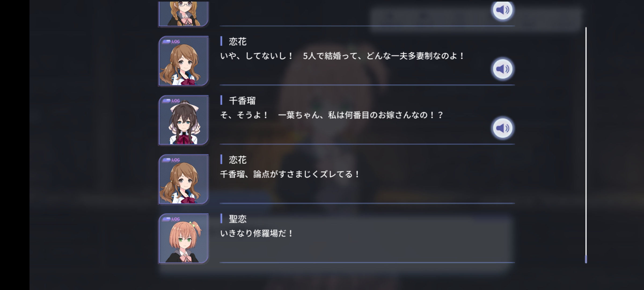Viewport: 644px width, 290px height.
Task: Select the dialogue line そ、そうよ！ 一葉ちゃん
Action: click(331, 115)
